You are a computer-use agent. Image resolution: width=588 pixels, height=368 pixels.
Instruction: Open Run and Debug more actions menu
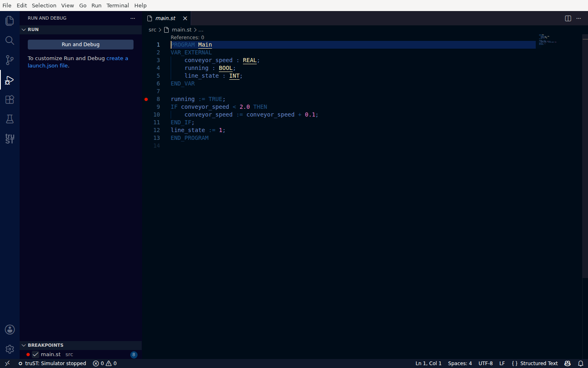[x=133, y=18]
